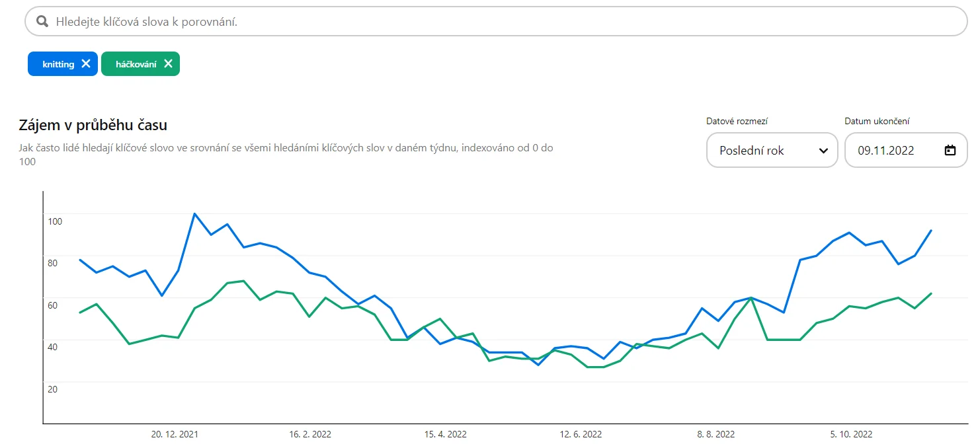Viewport: 980px width, 448px height.
Task: Expand the Poslední rok dropdown chevron
Action: 823,151
